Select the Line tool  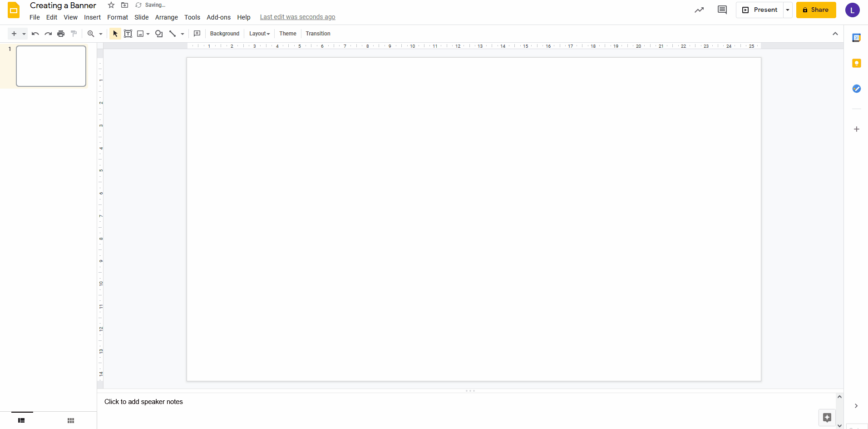click(x=173, y=33)
